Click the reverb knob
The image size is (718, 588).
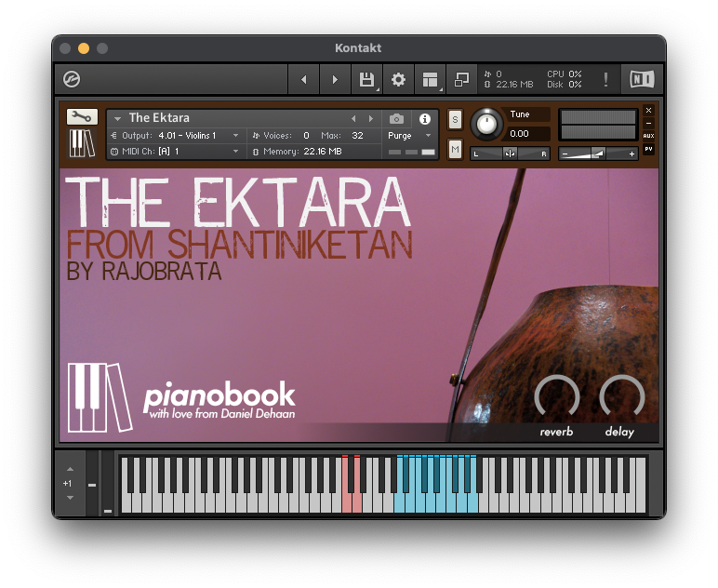557,398
